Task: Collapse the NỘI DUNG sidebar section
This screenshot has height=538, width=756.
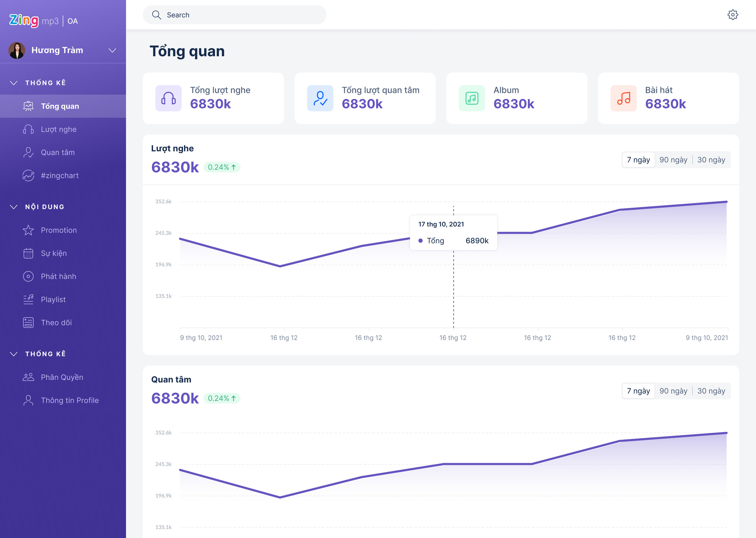Action: tap(14, 207)
